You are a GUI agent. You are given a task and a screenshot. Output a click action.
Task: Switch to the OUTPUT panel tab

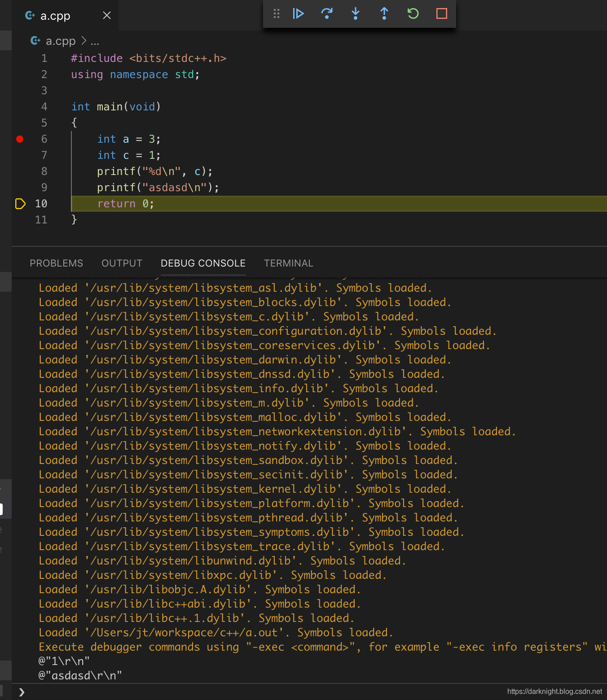[122, 263]
